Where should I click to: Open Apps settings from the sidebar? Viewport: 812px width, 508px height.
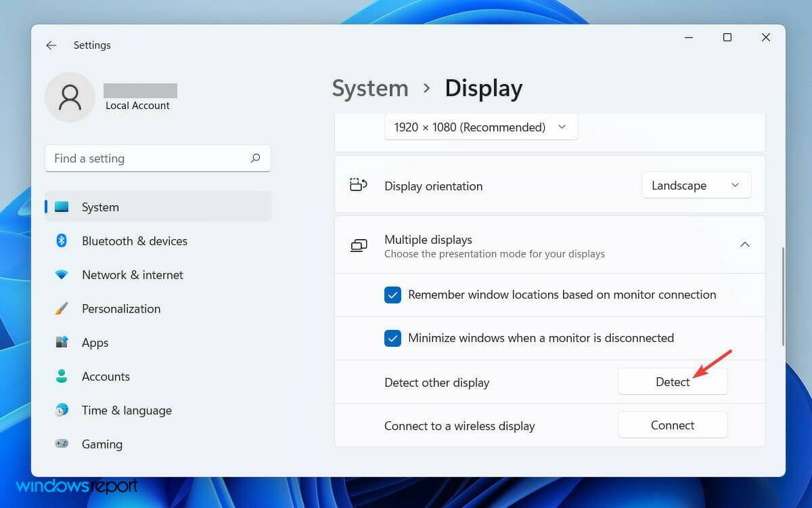pyautogui.click(x=95, y=342)
